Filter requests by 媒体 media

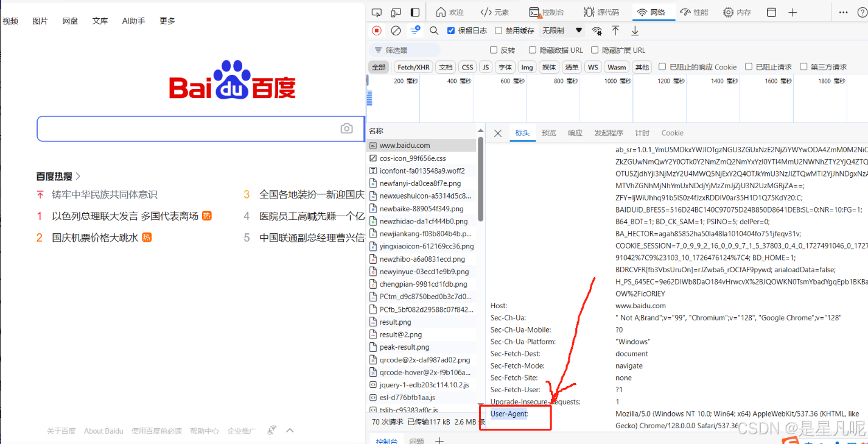click(549, 67)
